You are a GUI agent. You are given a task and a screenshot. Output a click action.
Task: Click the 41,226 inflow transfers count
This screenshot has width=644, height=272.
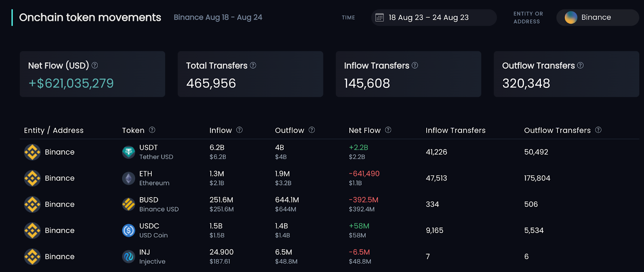tap(437, 152)
